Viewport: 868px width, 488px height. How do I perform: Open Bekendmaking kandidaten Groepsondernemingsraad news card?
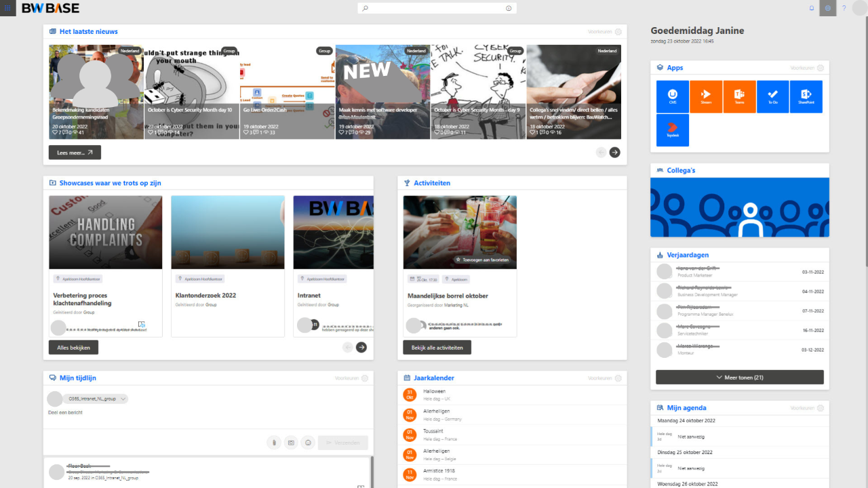pos(96,91)
